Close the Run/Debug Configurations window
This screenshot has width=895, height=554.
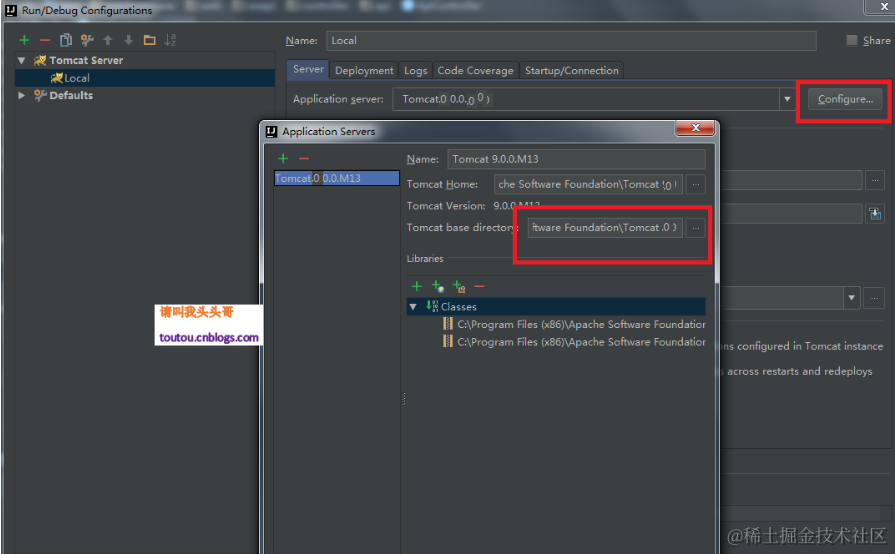pyautogui.click(x=883, y=7)
